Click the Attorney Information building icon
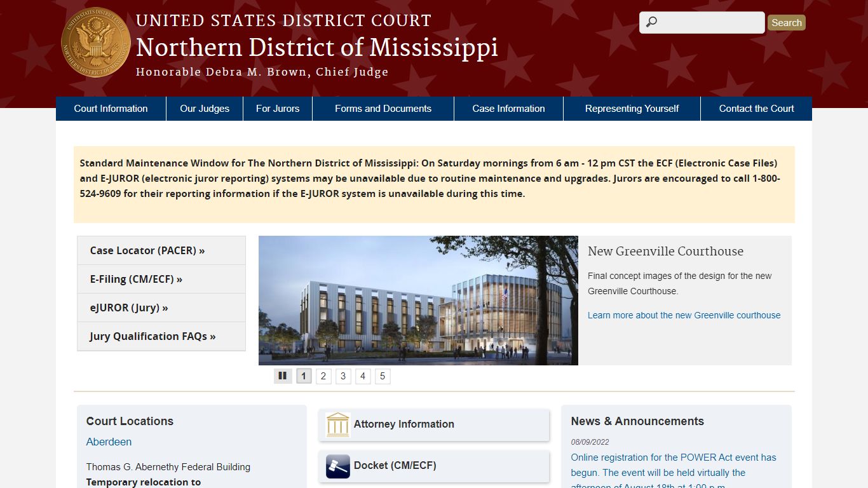This screenshot has width=868, height=488. pos(338,424)
